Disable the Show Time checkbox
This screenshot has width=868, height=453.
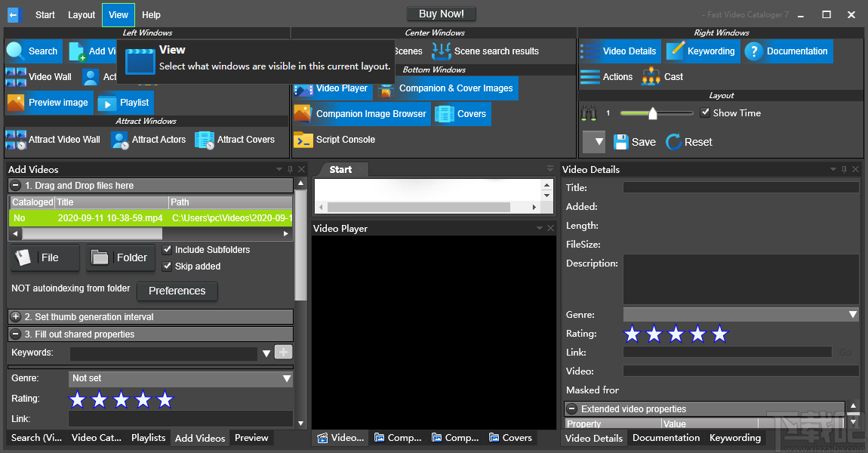[x=705, y=112]
